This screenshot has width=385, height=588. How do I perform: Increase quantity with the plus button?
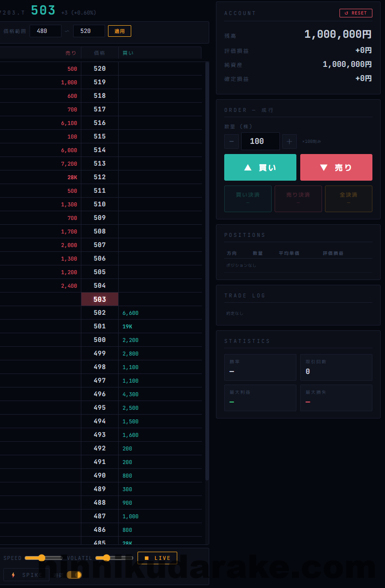pyautogui.click(x=289, y=141)
